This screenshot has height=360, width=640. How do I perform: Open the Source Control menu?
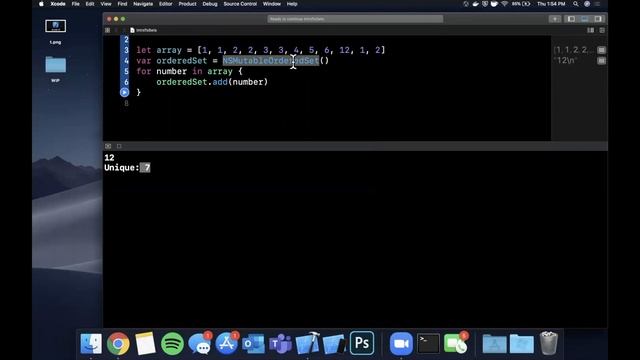click(240, 4)
